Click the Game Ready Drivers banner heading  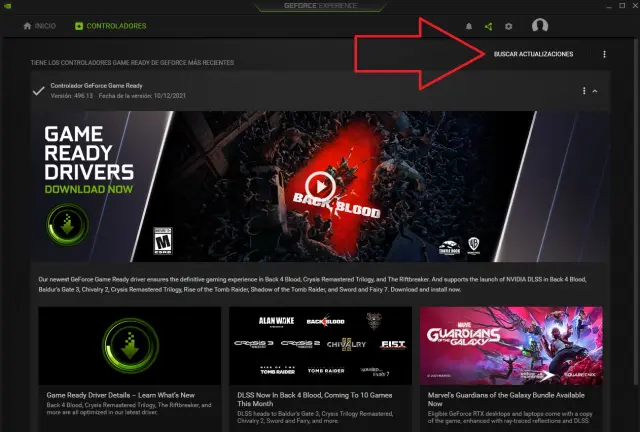pyautogui.click(x=90, y=152)
